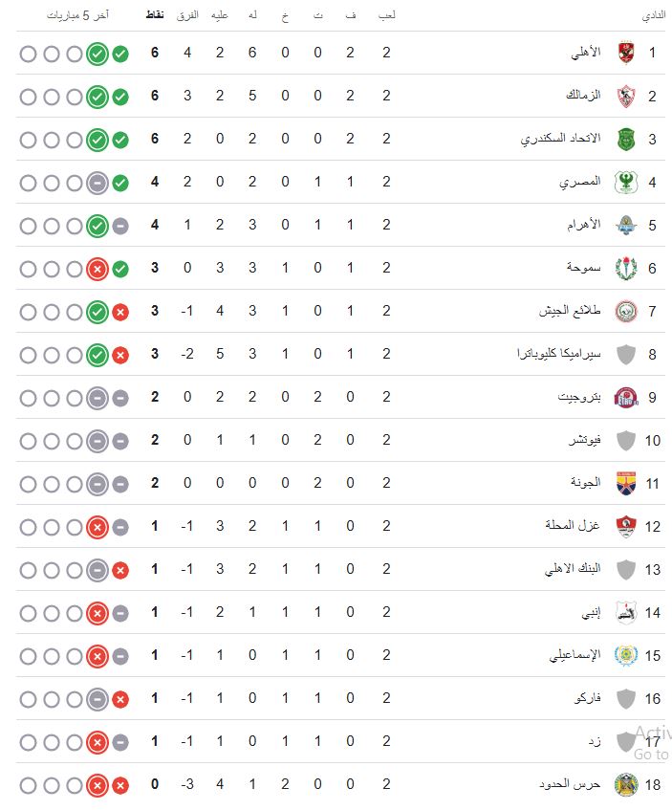672x810 pixels.
Task: Click Al Ahly's outlined green win indicator
Action: point(98,54)
